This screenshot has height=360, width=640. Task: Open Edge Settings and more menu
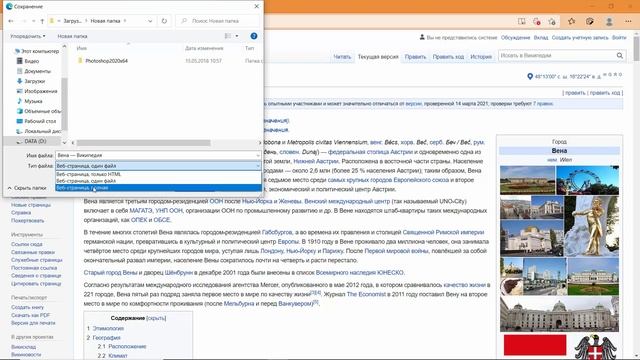[x=628, y=21]
